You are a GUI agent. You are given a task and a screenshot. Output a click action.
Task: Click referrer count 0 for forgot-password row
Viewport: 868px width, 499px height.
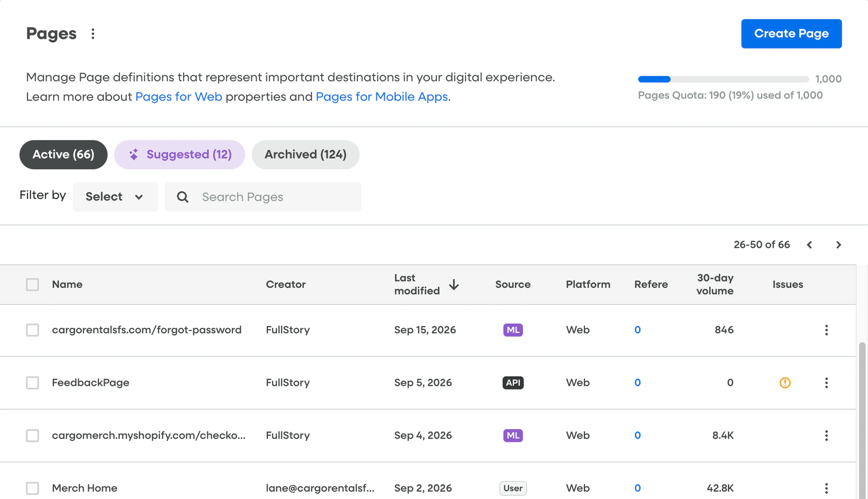point(637,330)
